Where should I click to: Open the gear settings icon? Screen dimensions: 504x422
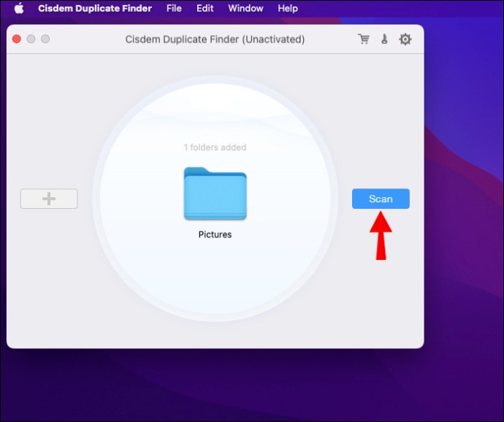tap(405, 39)
